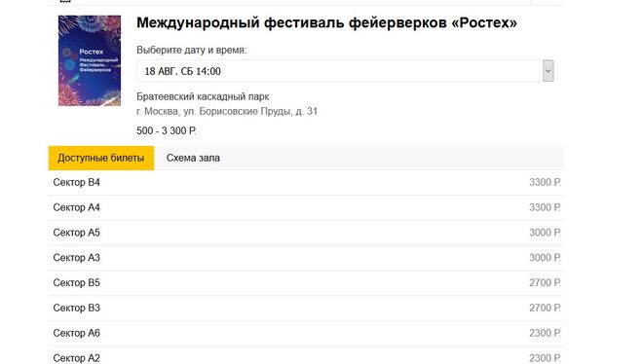Click the venue name Братеевский каскадный парк
Screen dimensions: 642x364
pyautogui.click(x=203, y=97)
